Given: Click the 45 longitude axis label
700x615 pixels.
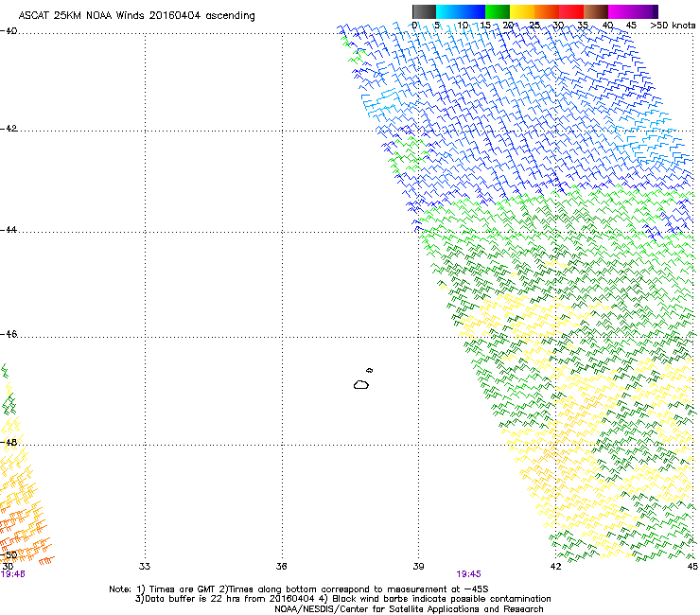Looking at the screenshot, I should click(x=692, y=567).
